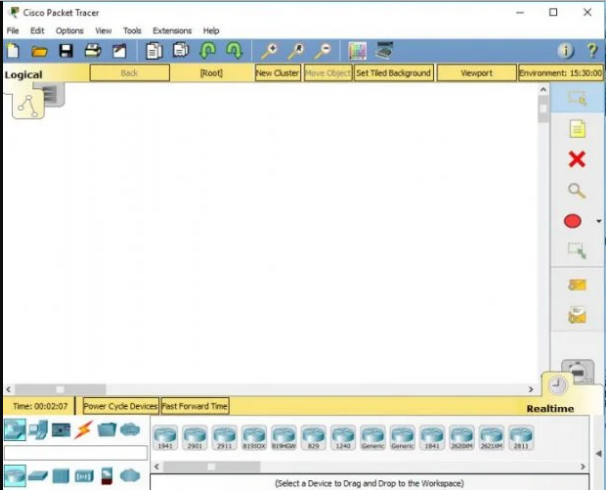This screenshot has width=606, height=490.
Task: Select WAN Emulation cloud subcategory
Action: pyautogui.click(x=130, y=475)
